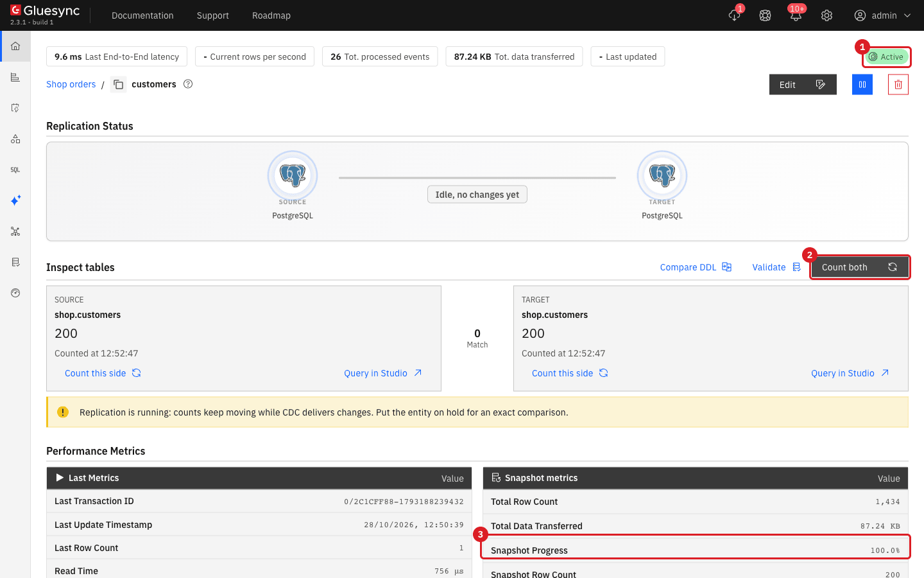Screen dimensions: 924x578
Task: Go to Shop orders breadcrumb
Action: coord(71,84)
